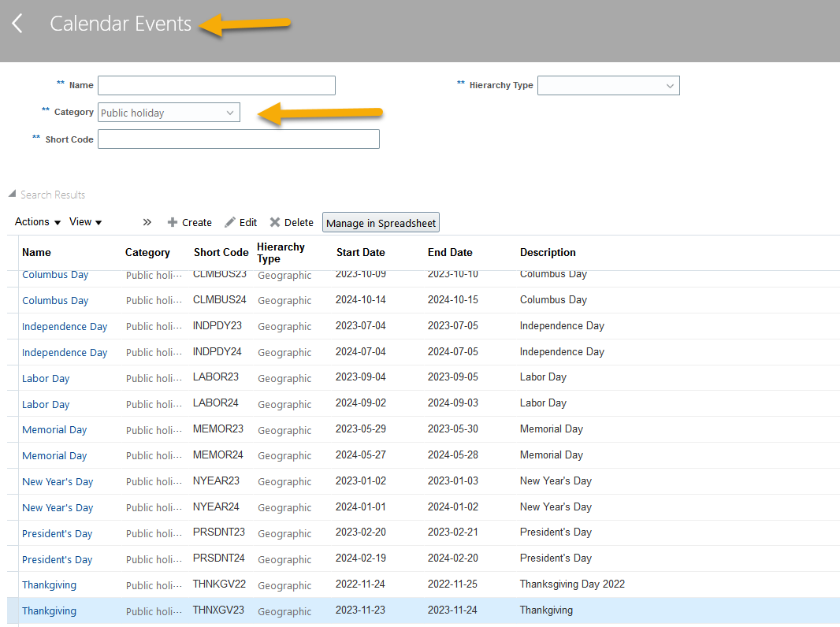
Task: Open the 2024 Independence Day event
Action: pyautogui.click(x=65, y=352)
